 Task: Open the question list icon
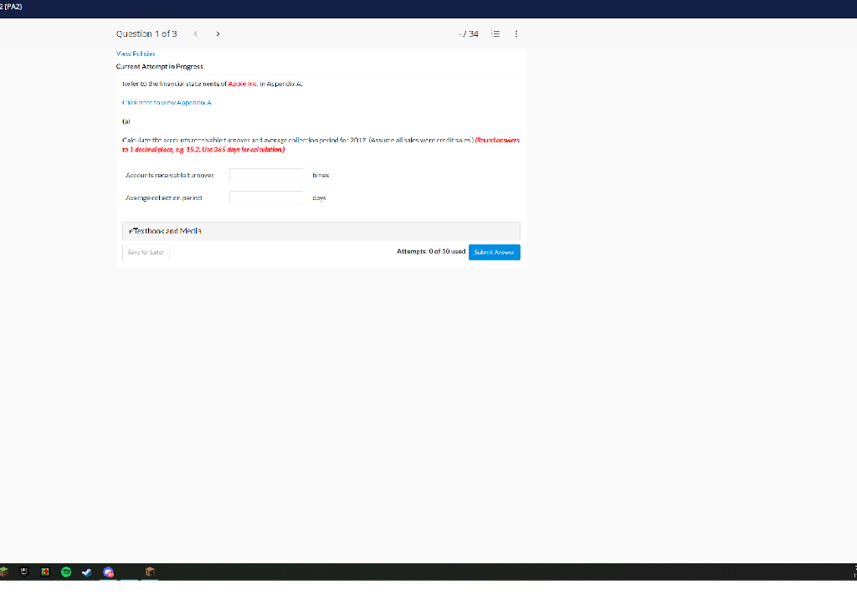tap(495, 33)
